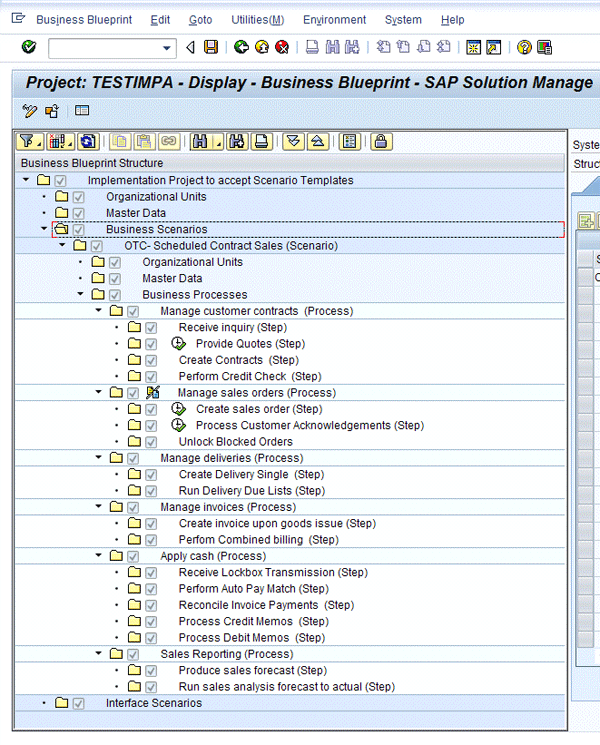Click the padlock icon in tree toolbar
Viewport: 600px width, 745px height.
[380, 142]
